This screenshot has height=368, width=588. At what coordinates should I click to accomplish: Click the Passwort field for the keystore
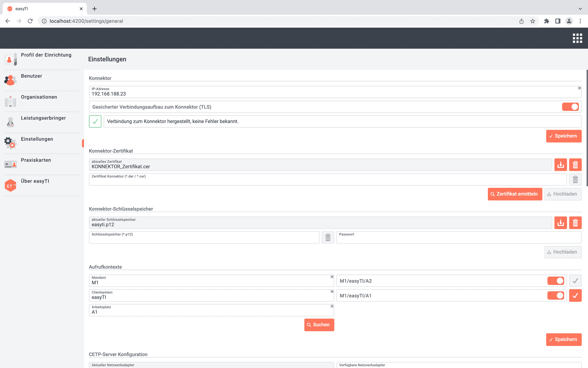458,239
